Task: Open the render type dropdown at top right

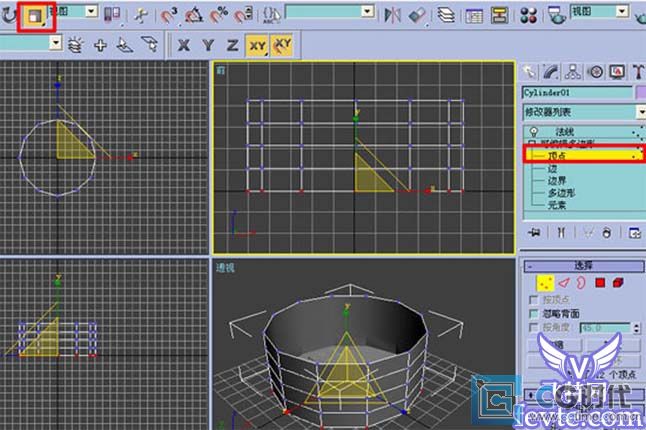Action: click(x=622, y=12)
